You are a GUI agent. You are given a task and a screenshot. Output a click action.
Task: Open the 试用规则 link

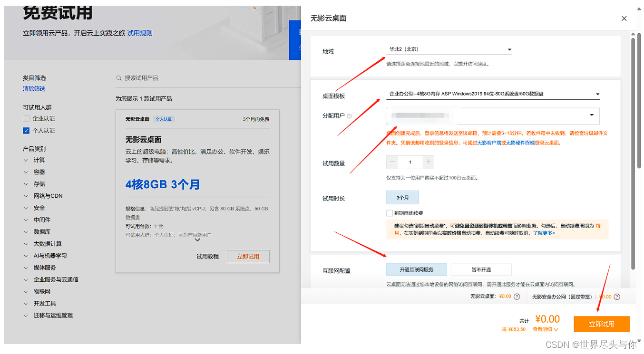click(140, 33)
